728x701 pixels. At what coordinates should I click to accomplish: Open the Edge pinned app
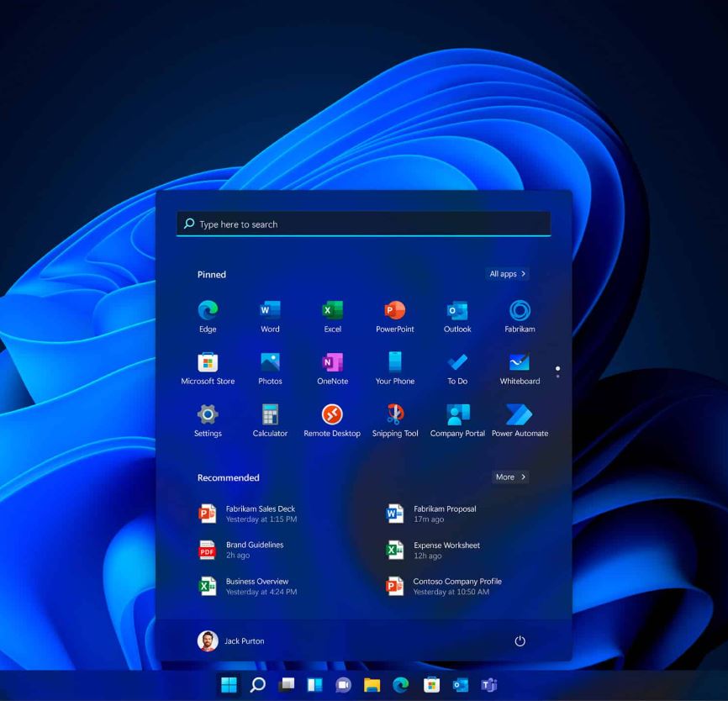pyautogui.click(x=208, y=312)
